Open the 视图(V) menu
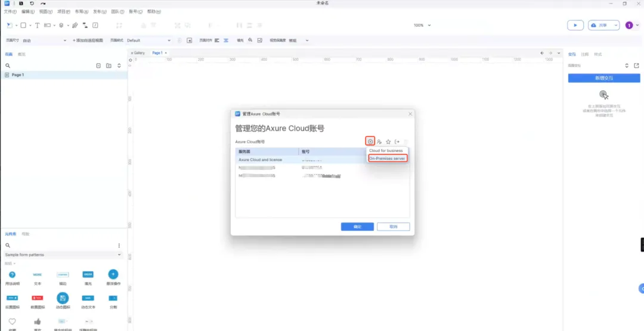The width and height of the screenshot is (644, 331). click(x=45, y=11)
